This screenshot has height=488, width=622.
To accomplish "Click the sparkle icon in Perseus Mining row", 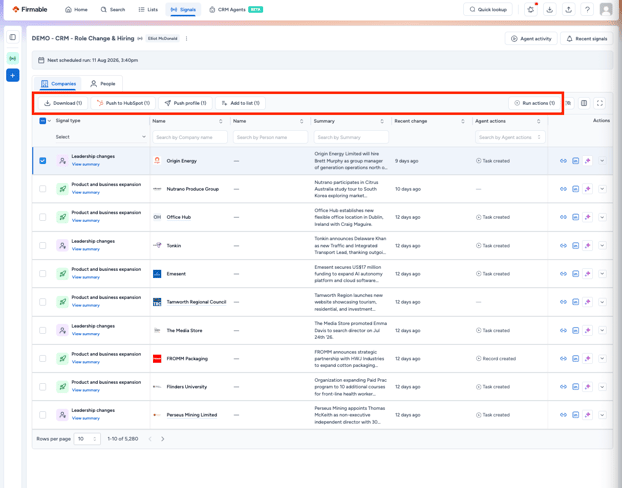I will 588,415.
